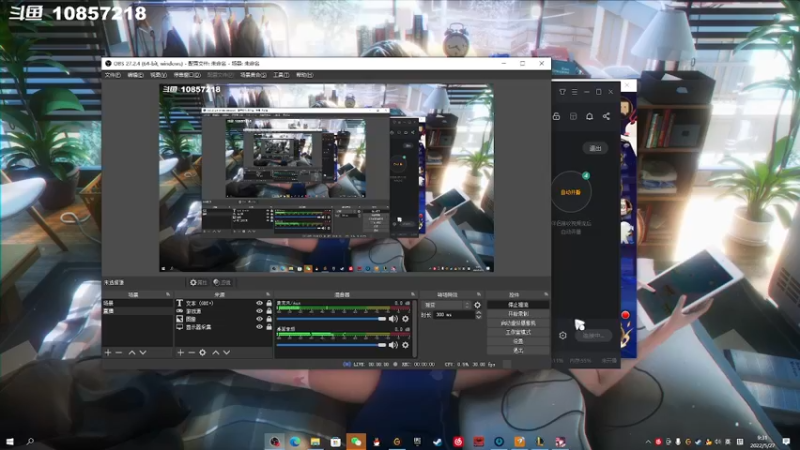Viewport: 800px width, 450px height.
Task: Open the Edit menu in OBS
Action: click(135, 75)
